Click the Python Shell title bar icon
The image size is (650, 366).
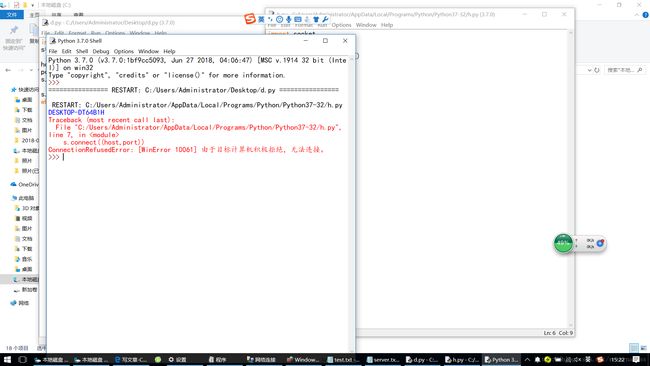pos(53,41)
